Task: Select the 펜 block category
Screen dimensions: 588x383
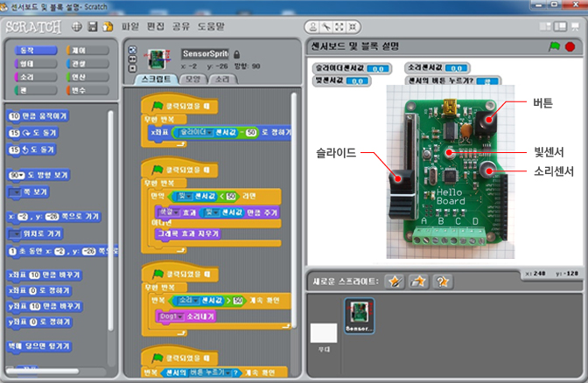Action: (x=36, y=90)
